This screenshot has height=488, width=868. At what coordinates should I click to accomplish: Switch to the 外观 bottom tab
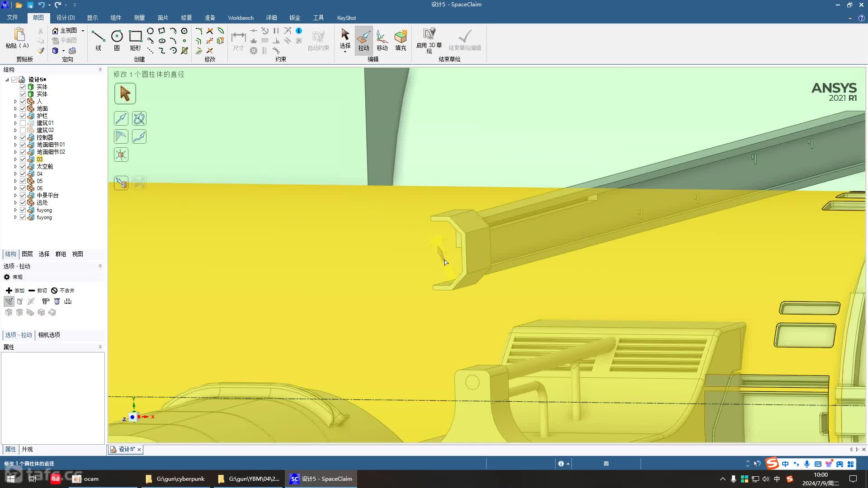pos(27,449)
